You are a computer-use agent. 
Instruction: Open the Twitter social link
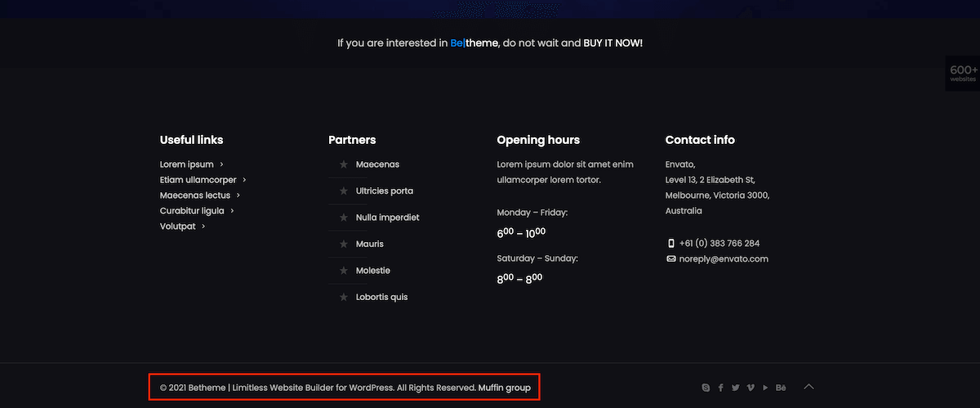[736, 388]
